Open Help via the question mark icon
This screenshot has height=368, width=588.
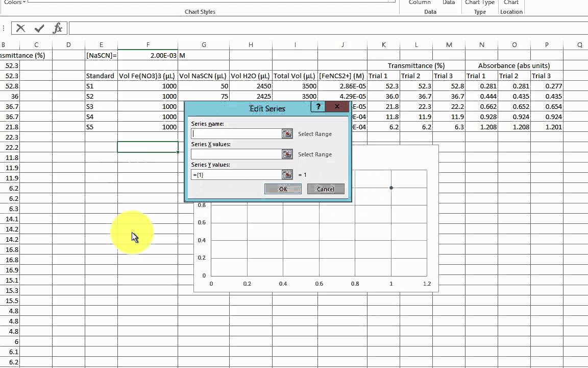tap(318, 106)
